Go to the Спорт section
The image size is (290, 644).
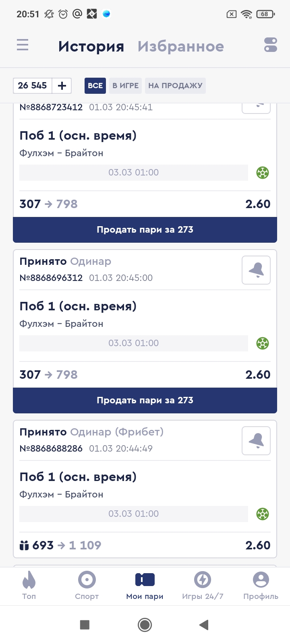point(87,586)
